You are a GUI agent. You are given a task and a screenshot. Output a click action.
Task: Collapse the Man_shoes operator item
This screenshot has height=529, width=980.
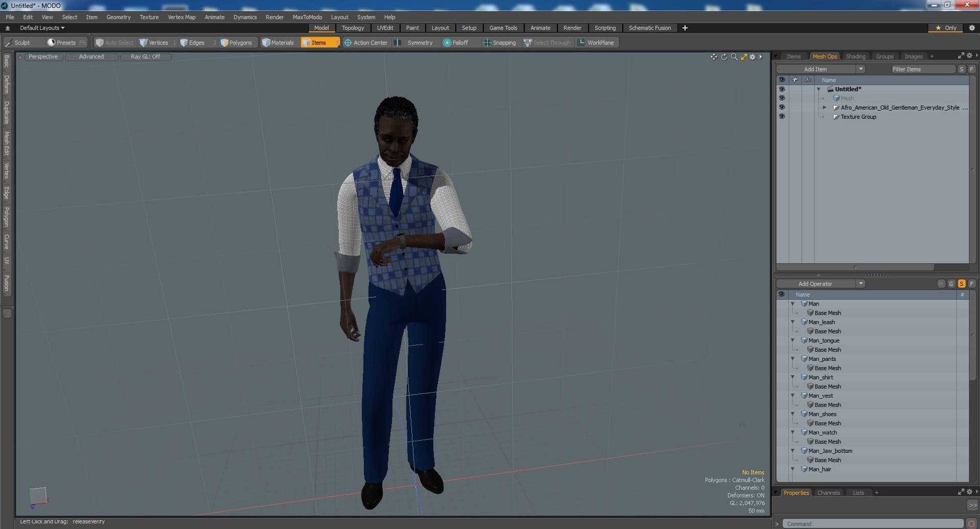coord(793,414)
